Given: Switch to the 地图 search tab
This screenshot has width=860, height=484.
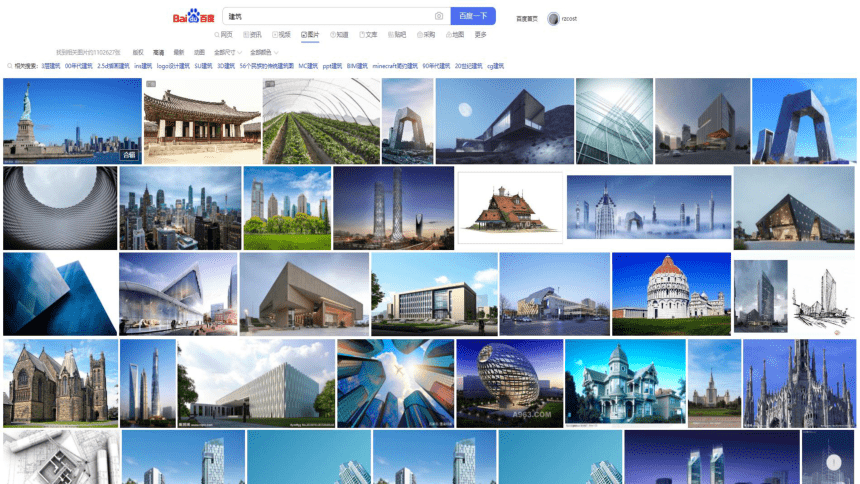Looking at the screenshot, I should [455, 35].
